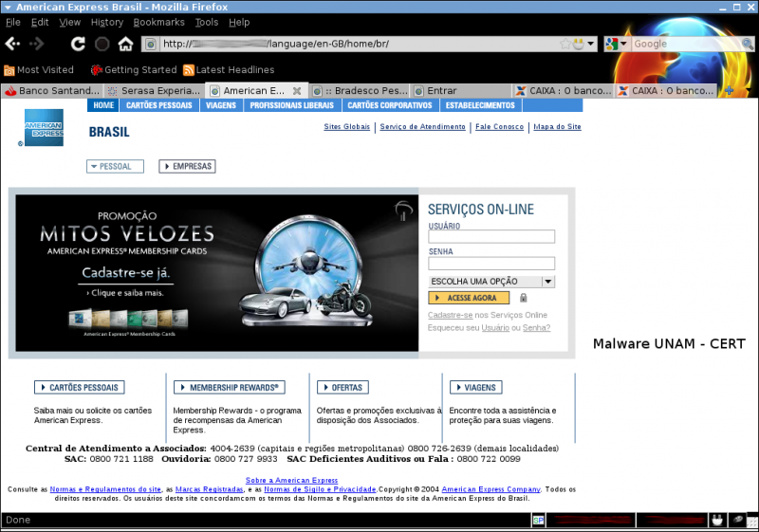759x532 pixels.
Task: Follow the Mapa do Site link
Action: (x=557, y=127)
